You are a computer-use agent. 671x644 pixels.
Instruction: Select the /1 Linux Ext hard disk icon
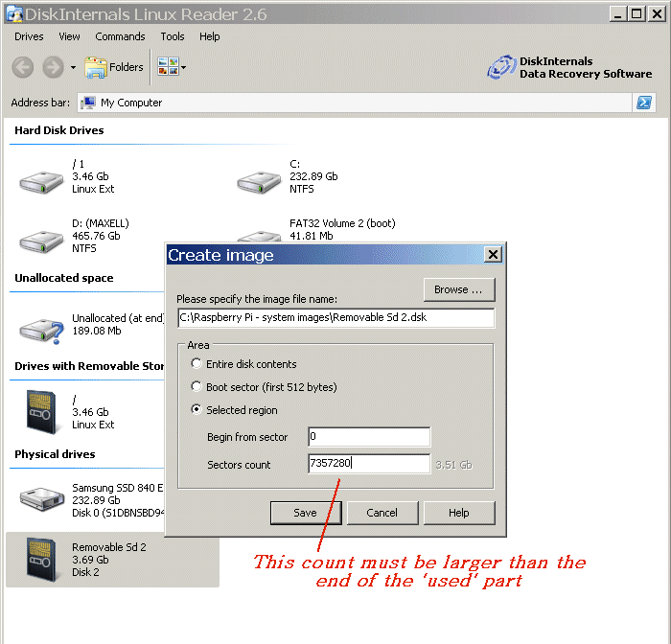tap(41, 182)
